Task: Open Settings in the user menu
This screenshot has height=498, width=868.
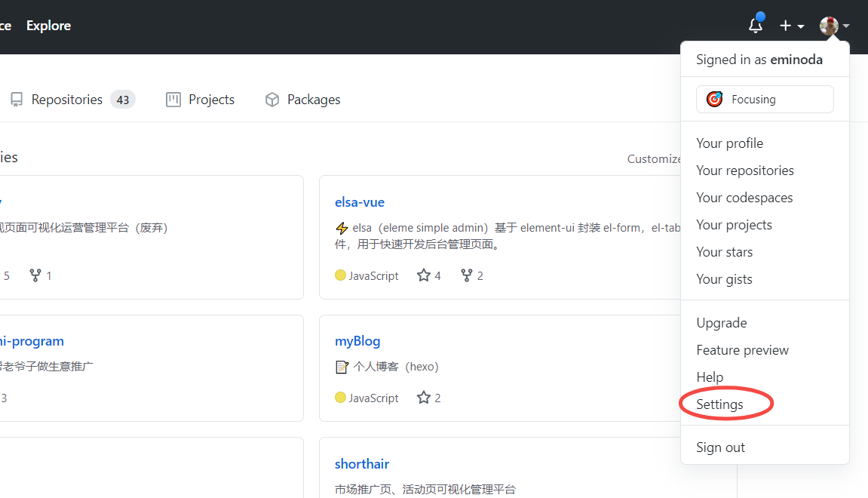Action: [719, 404]
